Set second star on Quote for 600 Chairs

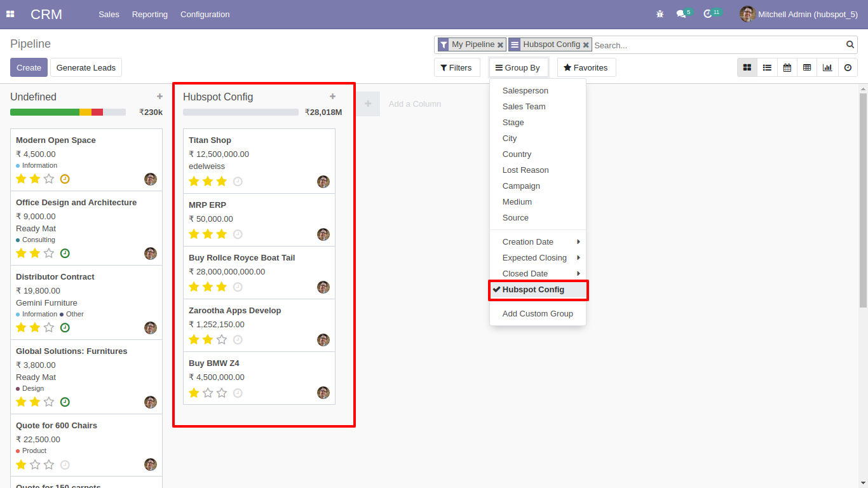coord(35,464)
